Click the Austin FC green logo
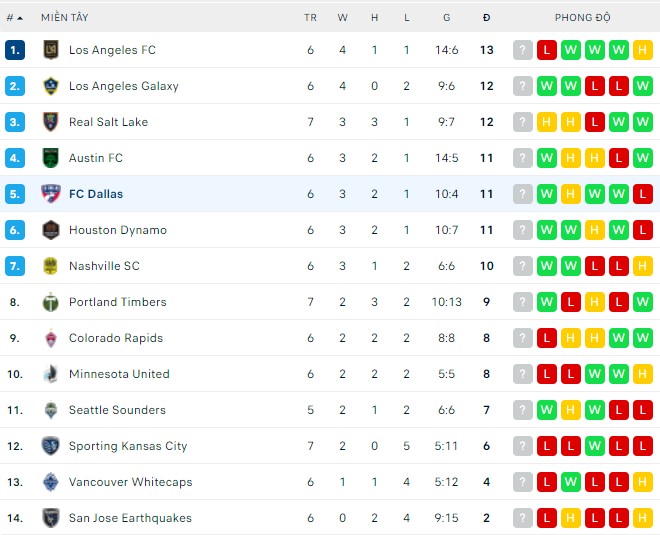660x535 pixels. (x=51, y=158)
